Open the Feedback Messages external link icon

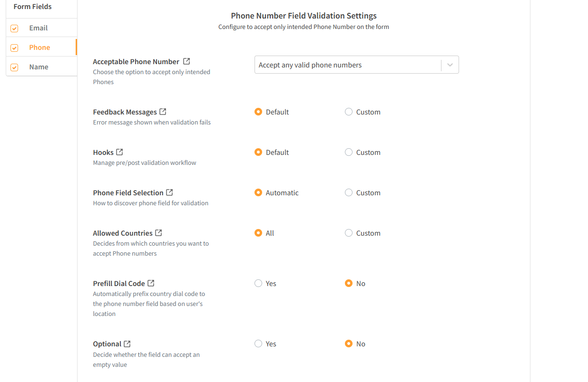163,111
